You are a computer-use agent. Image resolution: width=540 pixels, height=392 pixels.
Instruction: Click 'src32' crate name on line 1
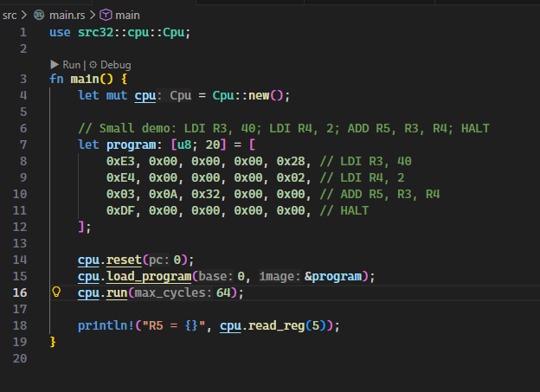pyautogui.click(x=95, y=32)
